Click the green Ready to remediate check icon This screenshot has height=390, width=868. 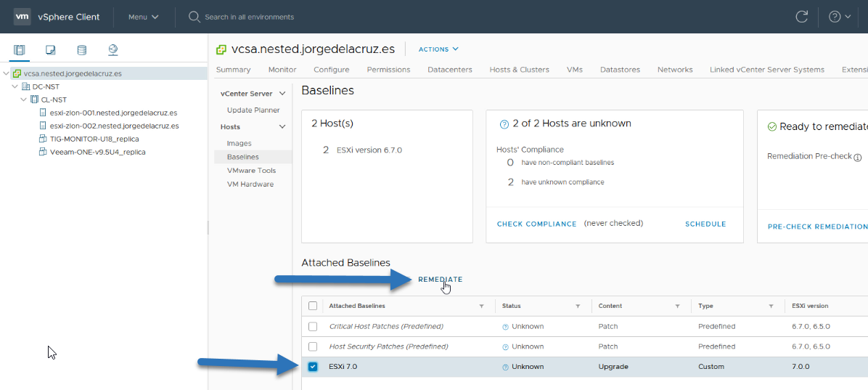tap(772, 127)
